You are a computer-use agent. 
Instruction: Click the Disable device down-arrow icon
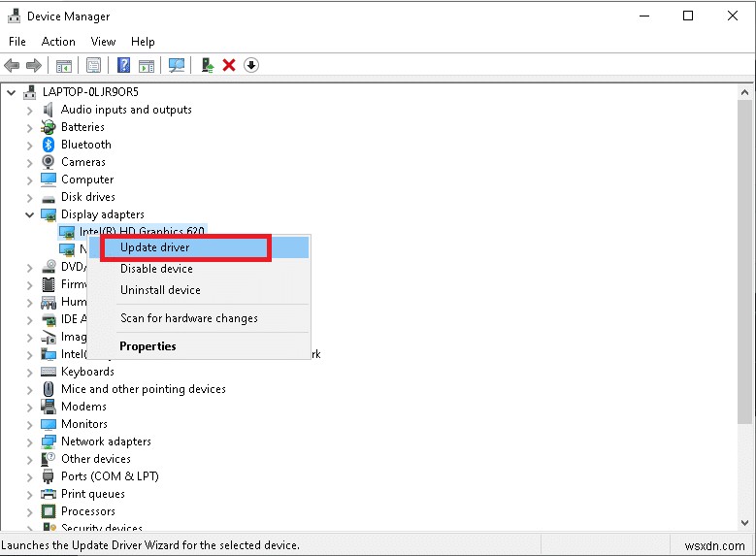tap(251, 65)
